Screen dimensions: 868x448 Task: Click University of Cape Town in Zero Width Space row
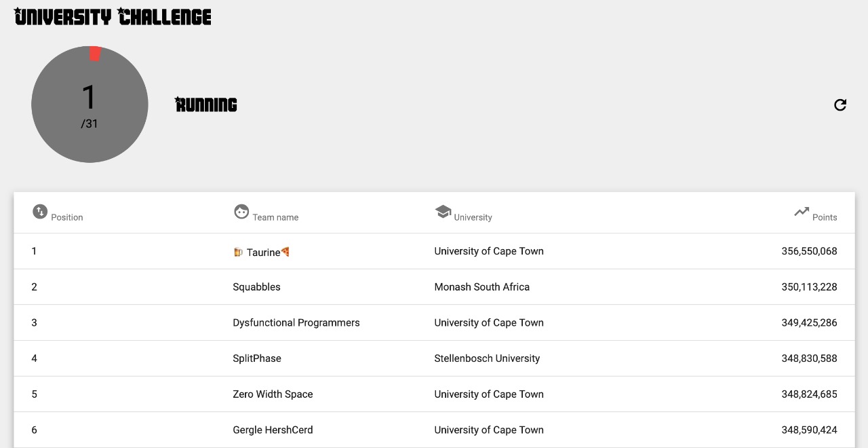(x=489, y=394)
